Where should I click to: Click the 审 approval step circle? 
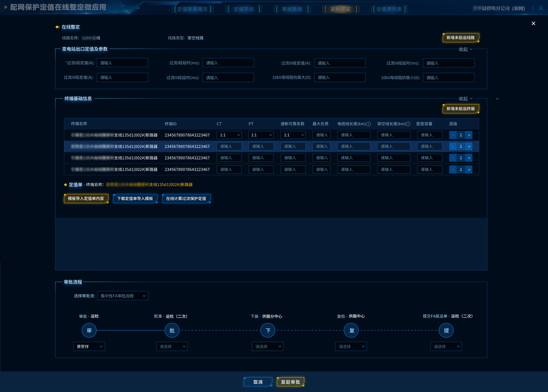coord(89,330)
